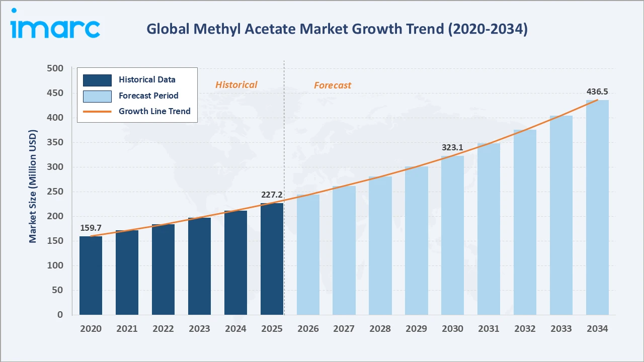The height and width of the screenshot is (362, 644).
Task: Click the 450 y-axis tick label
Action: point(55,93)
